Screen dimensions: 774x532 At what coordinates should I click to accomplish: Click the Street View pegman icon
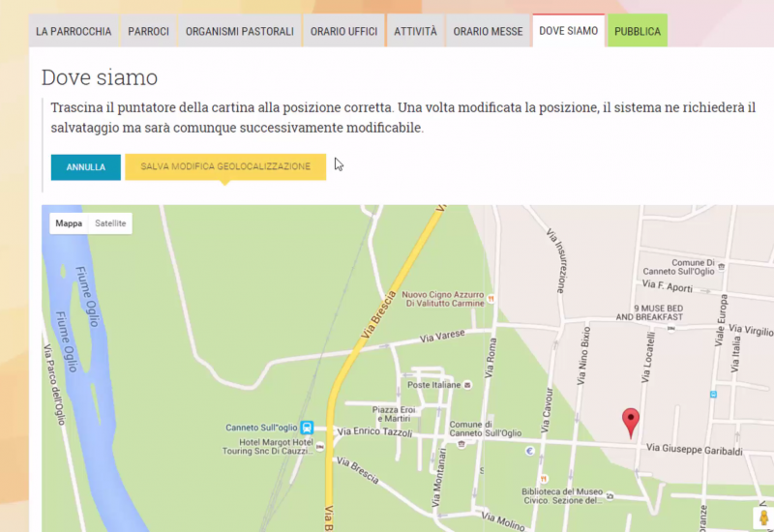(x=764, y=518)
